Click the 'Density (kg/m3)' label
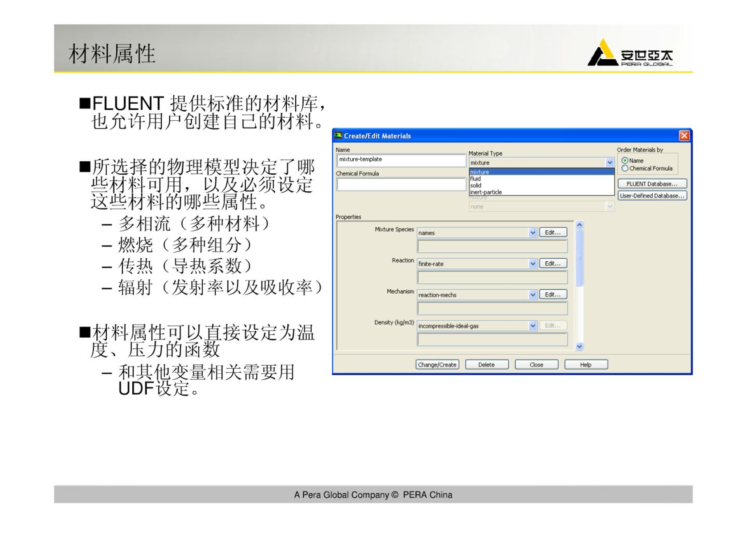Image resolution: width=747 pixels, height=560 pixels. [x=394, y=322]
